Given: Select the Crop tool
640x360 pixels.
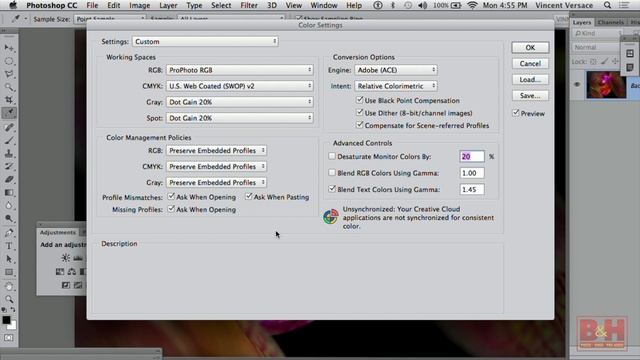Looking at the screenshot, I should (9, 100).
